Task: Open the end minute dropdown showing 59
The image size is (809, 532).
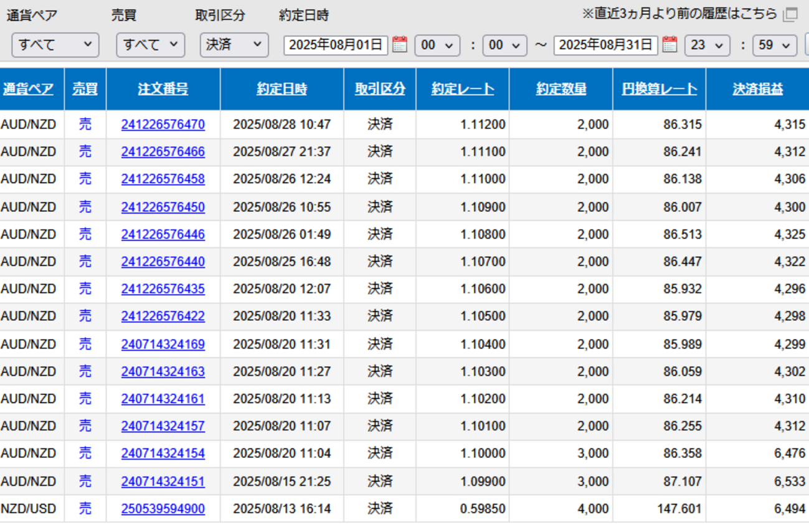Action: (x=775, y=45)
